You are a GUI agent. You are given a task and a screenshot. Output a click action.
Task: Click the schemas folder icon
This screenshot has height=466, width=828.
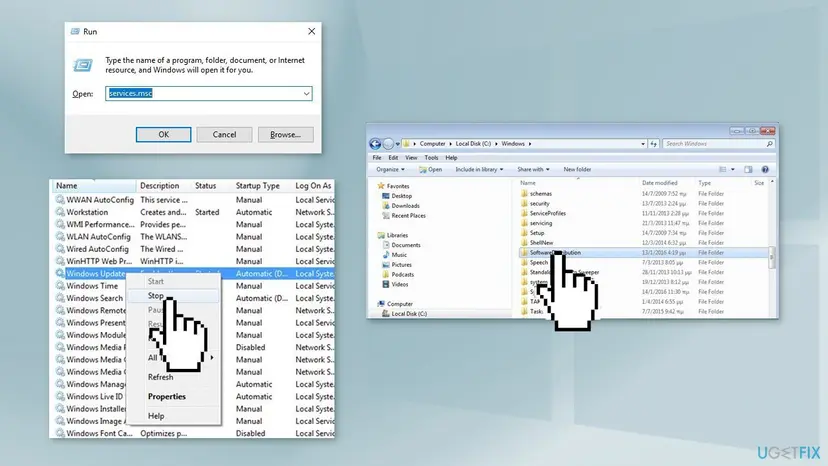(524, 194)
